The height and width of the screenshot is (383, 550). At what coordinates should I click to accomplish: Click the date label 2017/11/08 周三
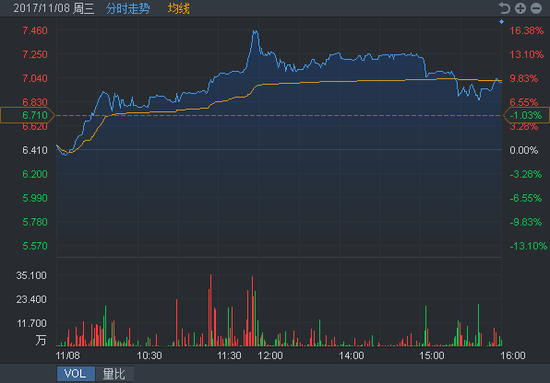coord(54,8)
